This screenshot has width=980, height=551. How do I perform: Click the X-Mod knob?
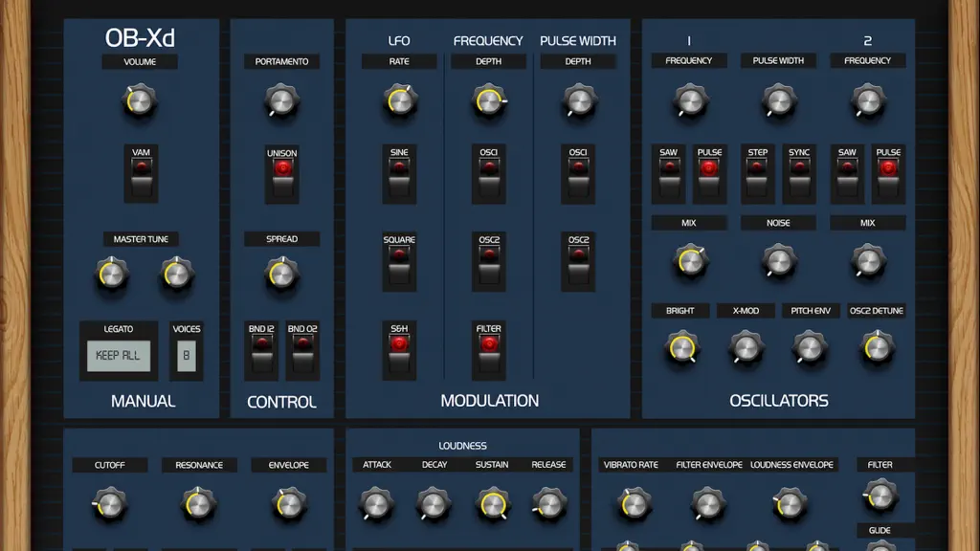746,348
